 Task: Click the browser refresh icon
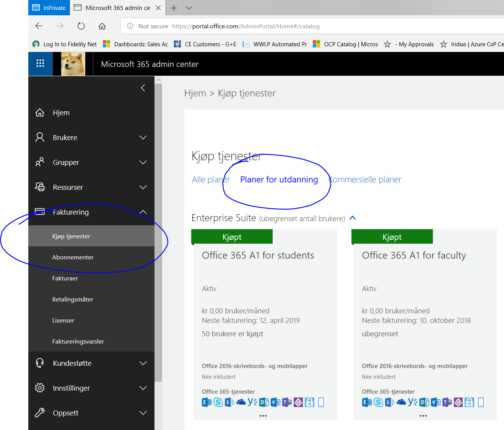tap(81, 26)
